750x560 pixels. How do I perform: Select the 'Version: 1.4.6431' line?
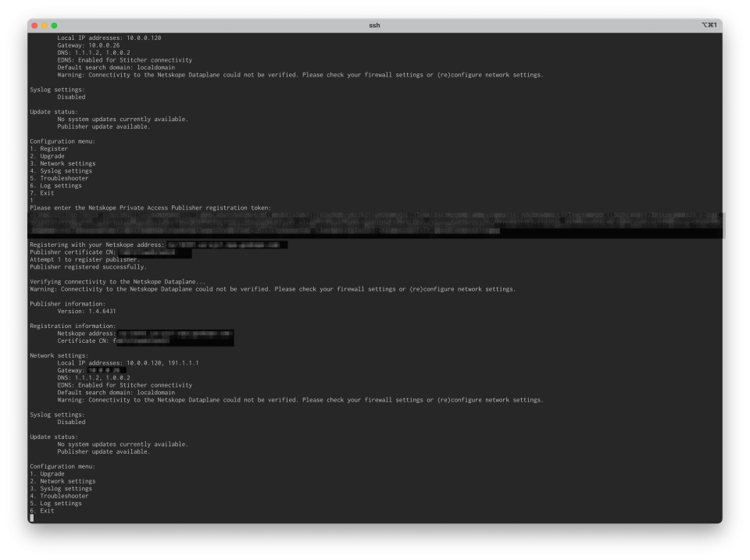[x=87, y=312]
